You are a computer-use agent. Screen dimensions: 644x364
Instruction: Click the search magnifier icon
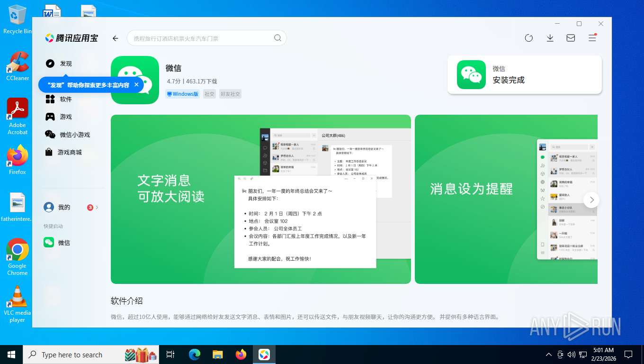pos(278,38)
